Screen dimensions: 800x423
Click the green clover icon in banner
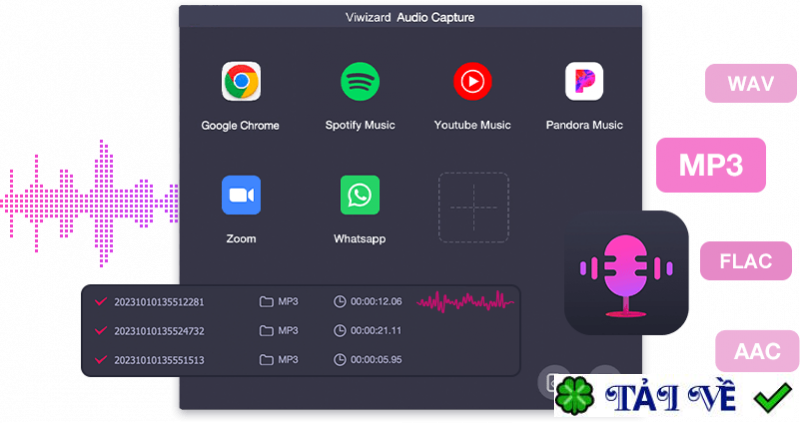tap(575, 395)
